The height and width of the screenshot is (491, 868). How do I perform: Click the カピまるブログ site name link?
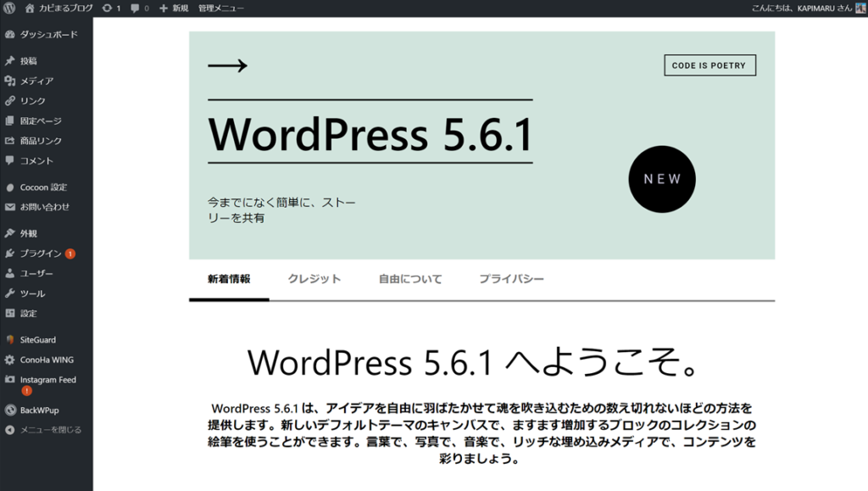(x=65, y=8)
